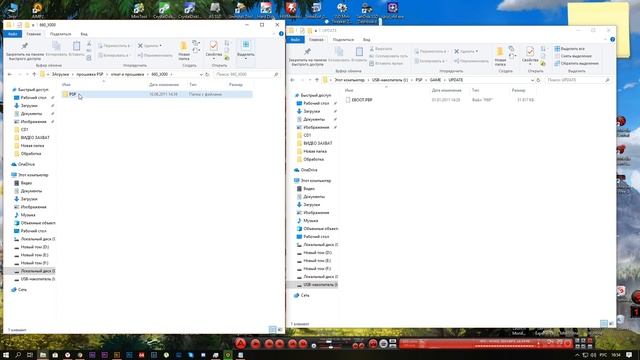
Task: Click Обратить выделение in UPDATE window
Action: pyautogui.click(x=576, y=63)
